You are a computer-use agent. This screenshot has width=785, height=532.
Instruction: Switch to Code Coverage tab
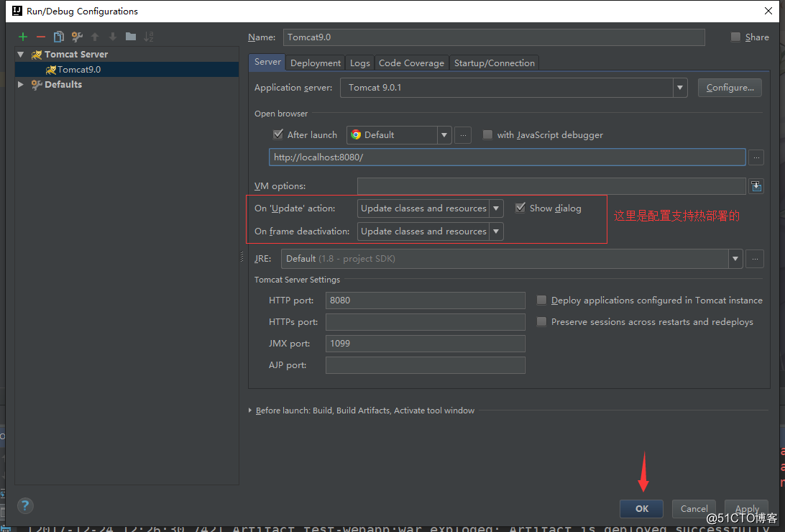click(411, 63)
